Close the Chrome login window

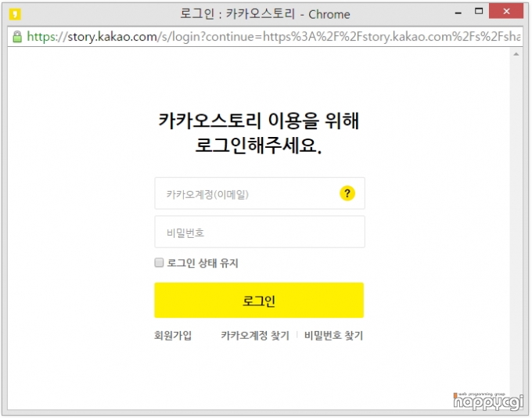tap(506, 11)
